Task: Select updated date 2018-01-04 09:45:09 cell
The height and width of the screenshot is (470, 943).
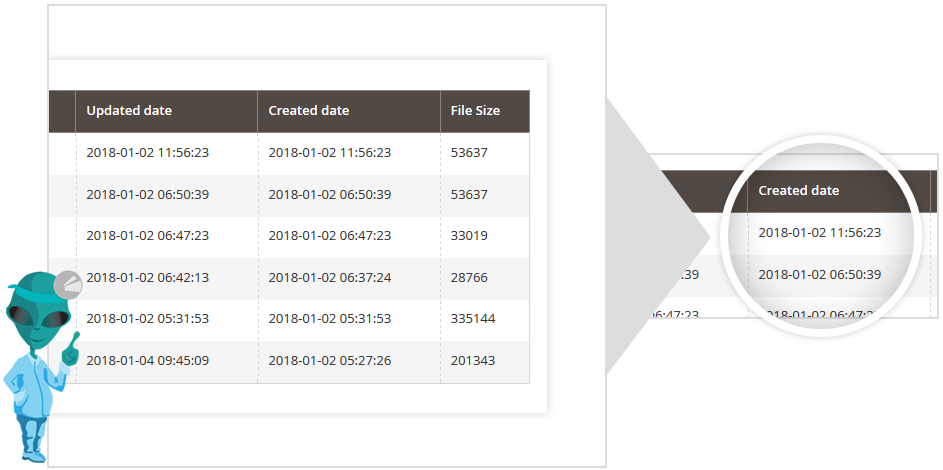Action: 147,361
